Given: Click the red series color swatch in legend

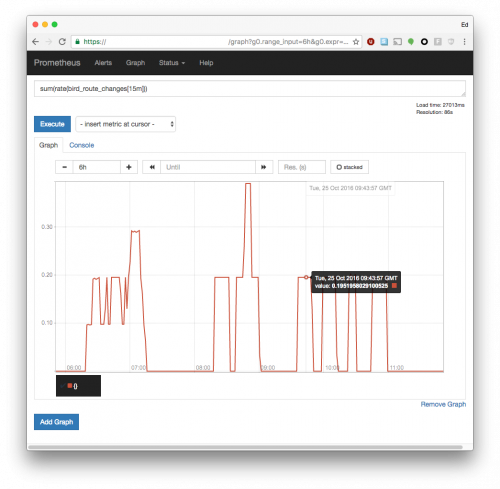Looking at the screenshot, I should point(70,386).
